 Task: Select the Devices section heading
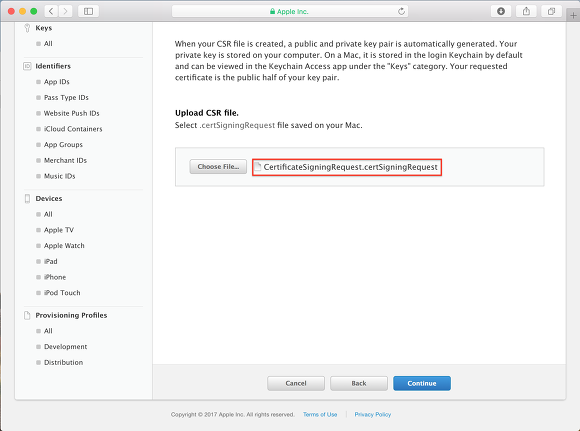click(x=49, y=199)
